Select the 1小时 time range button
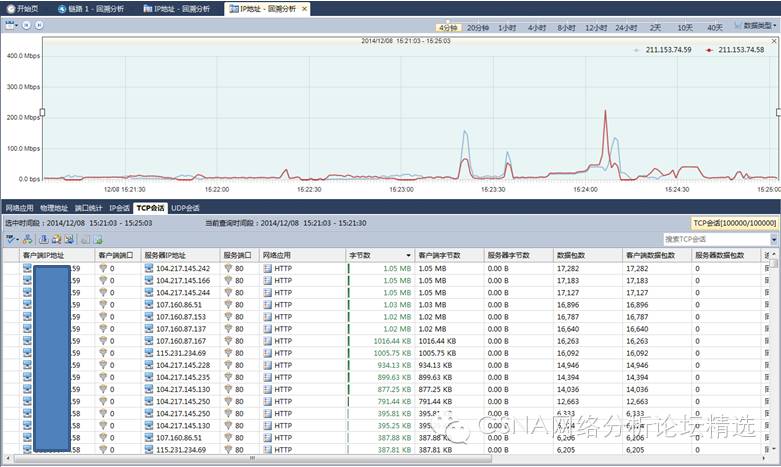This screenshot has height=467, width=781. point(507,26)
